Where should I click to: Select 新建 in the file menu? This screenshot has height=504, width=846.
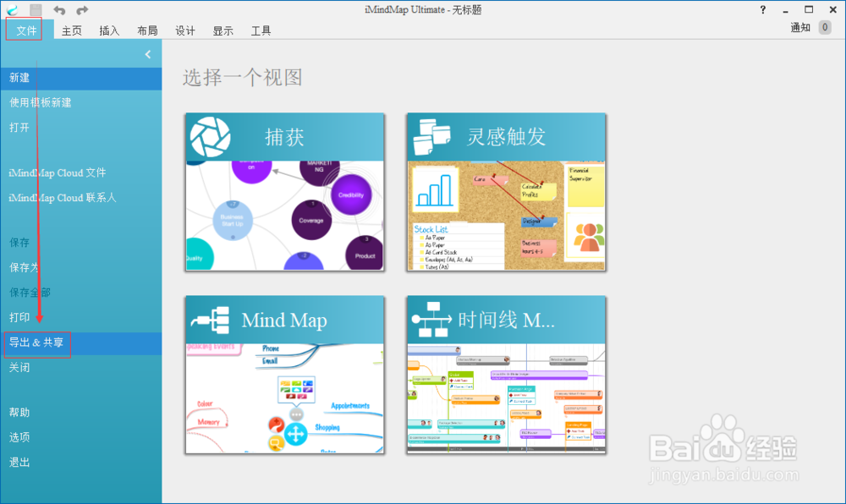point(81,78)
